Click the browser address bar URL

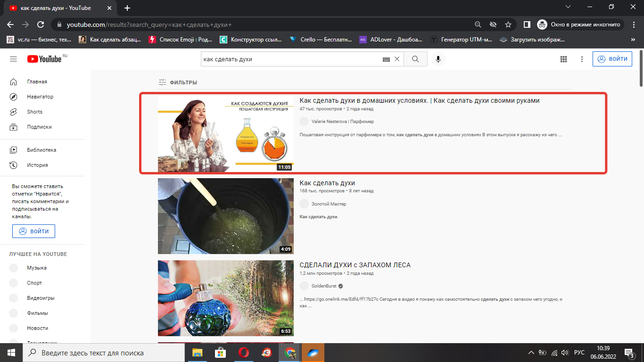click(149, 25)
